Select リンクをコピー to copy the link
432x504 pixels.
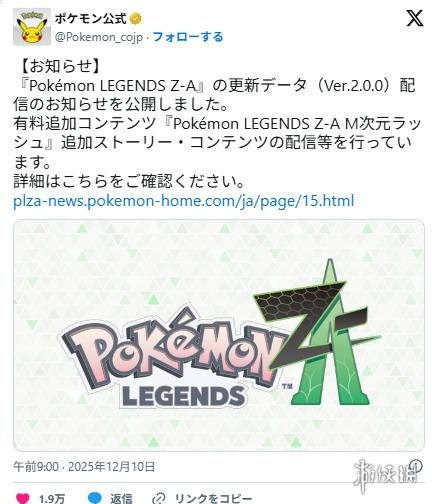213,499
